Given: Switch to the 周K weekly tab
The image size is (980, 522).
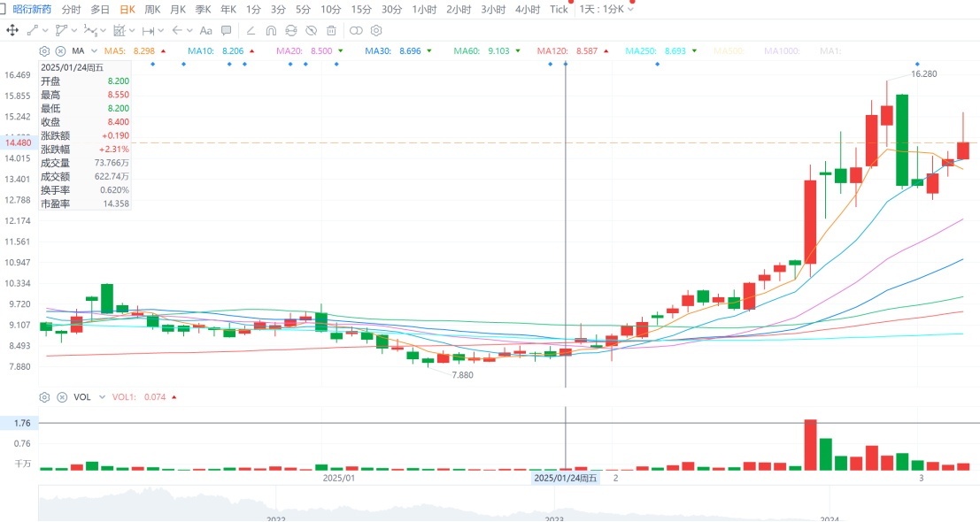Looking at the screenshot, I should [x=152, y=9].
